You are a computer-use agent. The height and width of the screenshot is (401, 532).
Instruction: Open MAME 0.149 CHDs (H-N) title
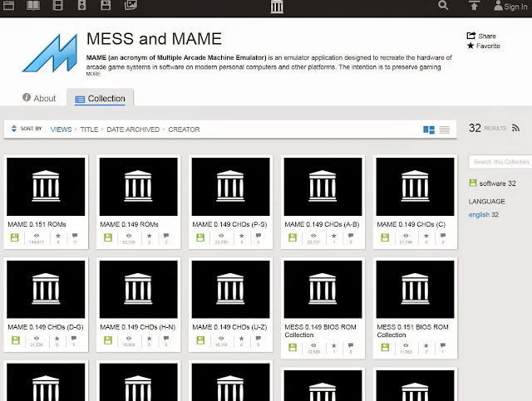138,327
